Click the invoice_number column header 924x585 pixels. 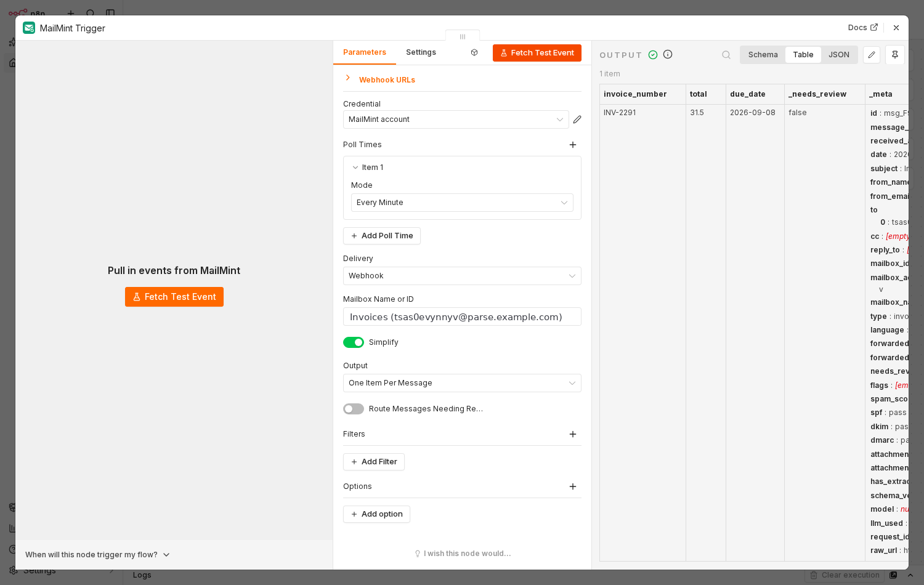click(642, 94)
